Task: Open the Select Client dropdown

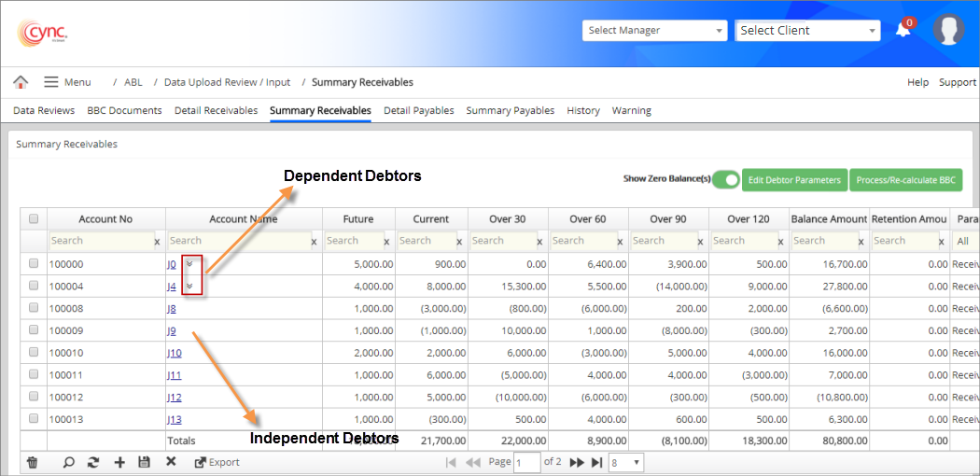Action: point(807,31)
